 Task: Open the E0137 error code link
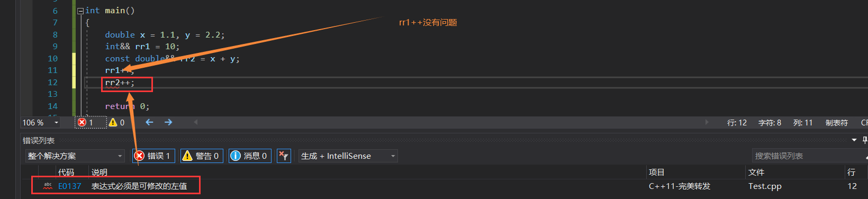coord(70,186)
